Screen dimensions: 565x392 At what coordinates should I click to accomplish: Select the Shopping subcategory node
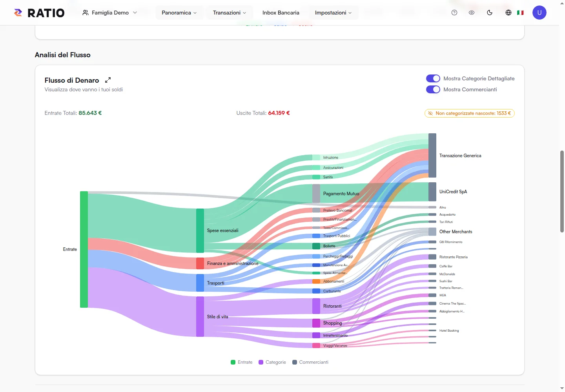point(316,323)
